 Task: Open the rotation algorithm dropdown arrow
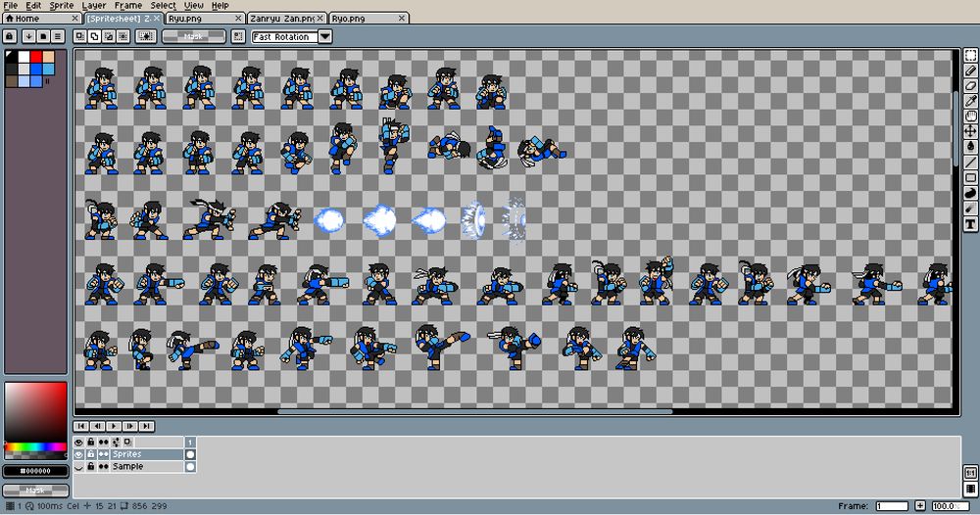tap(325, 37)
